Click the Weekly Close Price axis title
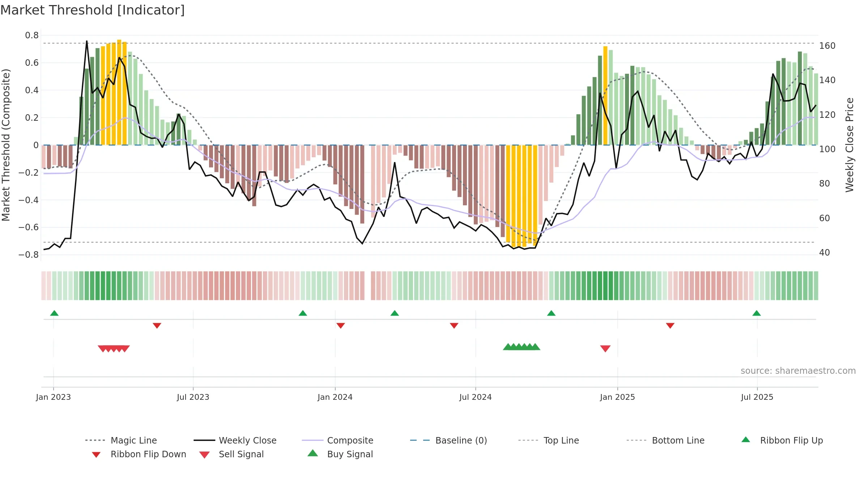The height and width of the screenshot is (488, 868). click(850, 145)
